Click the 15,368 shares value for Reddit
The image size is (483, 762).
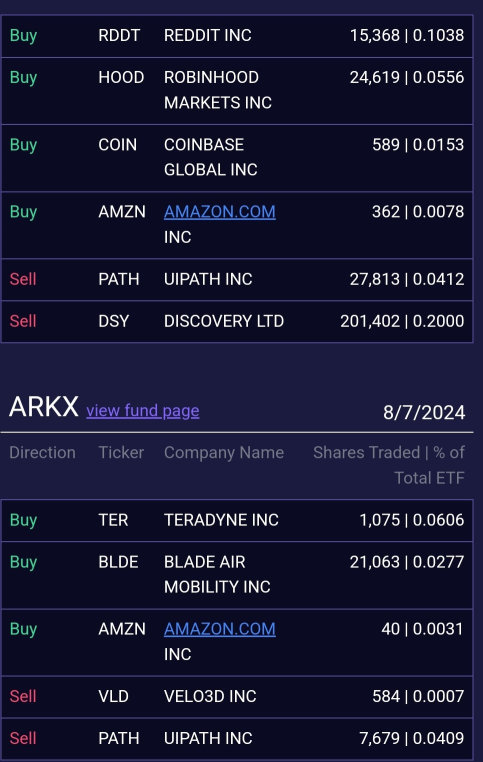(x=375, y=35)
